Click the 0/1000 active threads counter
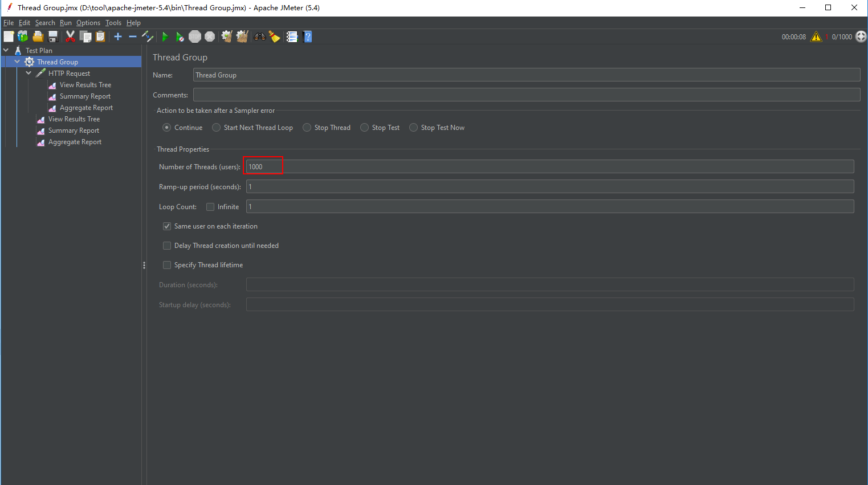Screen dimensions: 868x485 [842, 37]
